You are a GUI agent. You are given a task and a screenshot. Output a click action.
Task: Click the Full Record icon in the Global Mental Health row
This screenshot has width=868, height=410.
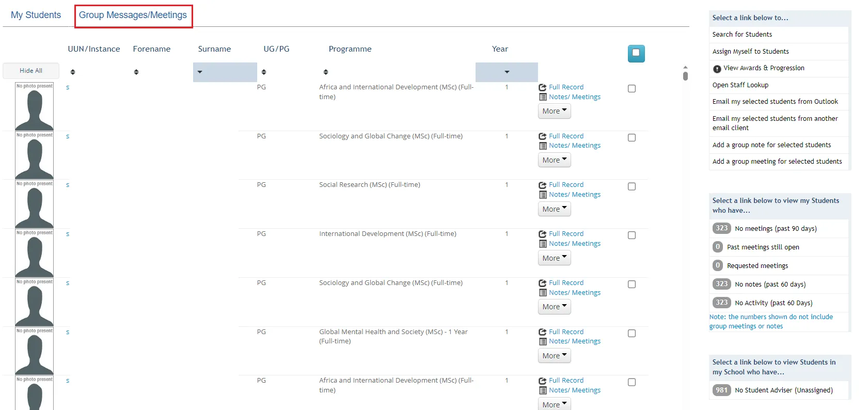[543, 332]
